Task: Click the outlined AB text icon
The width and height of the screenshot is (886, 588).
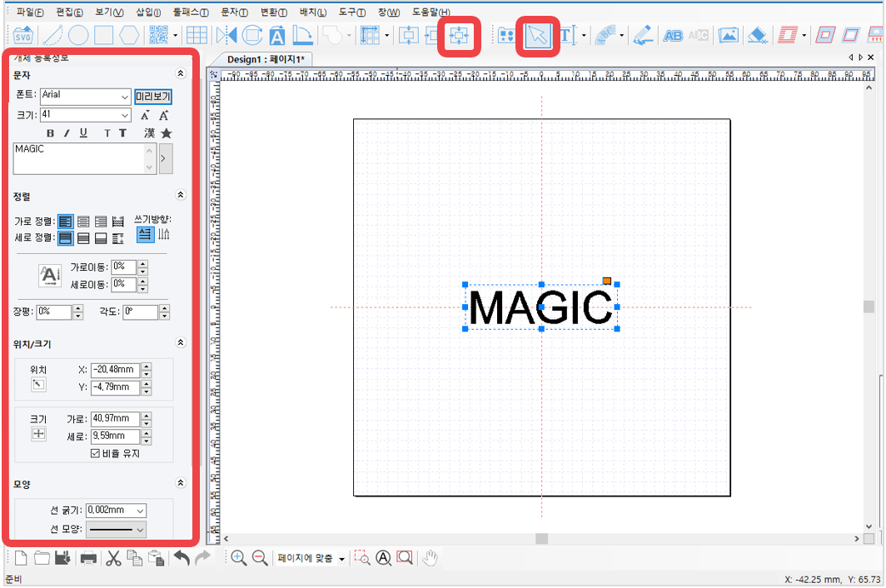Action: 673,36
